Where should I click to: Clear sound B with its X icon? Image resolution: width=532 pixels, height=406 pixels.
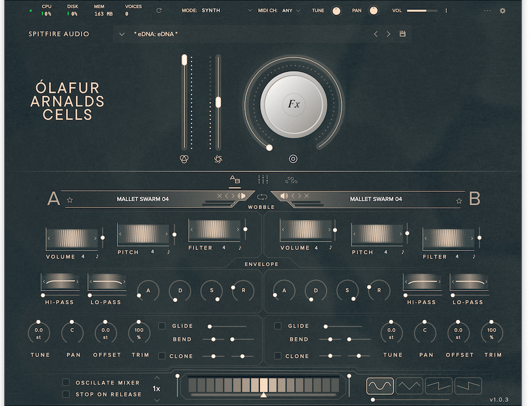(x=307, y=196)
